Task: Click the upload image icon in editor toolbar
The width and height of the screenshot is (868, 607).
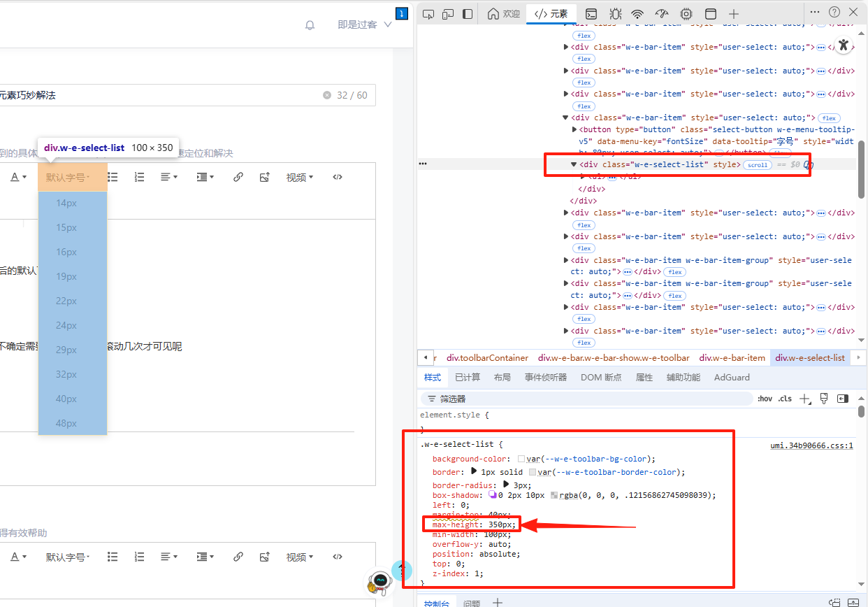Action: 264,178
